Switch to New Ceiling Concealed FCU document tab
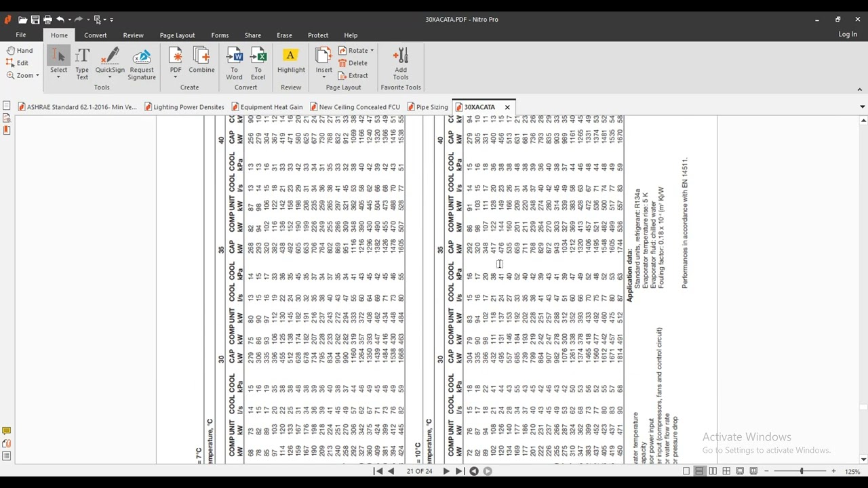868x488 pixels. point(355,107)
